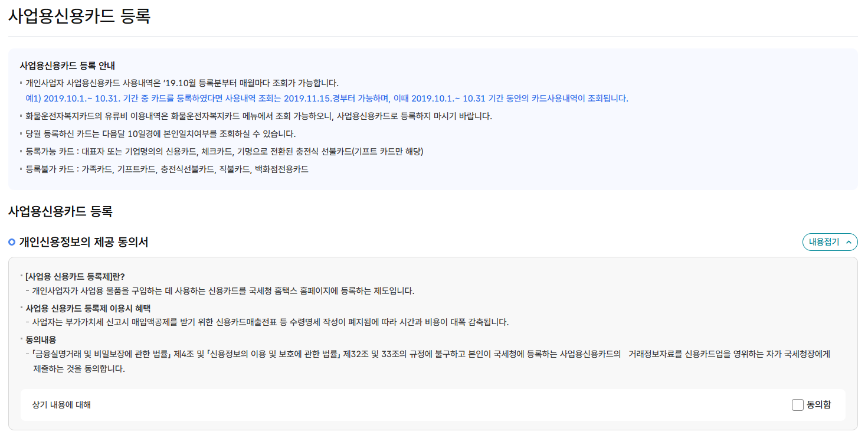
Task: Check the 동의함 checkbox
Action: pos(798,405)
